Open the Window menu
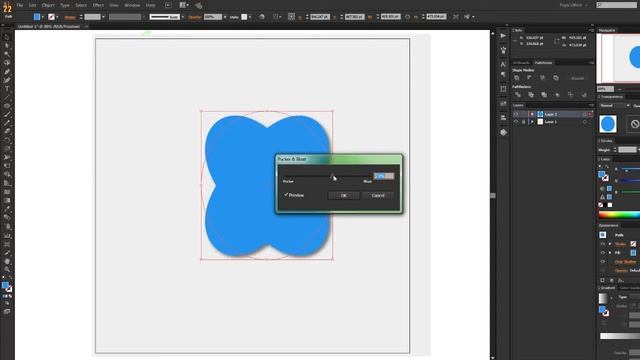Image resolution: width=640 pixels, height=360 pixels. [x=132, y=5]
